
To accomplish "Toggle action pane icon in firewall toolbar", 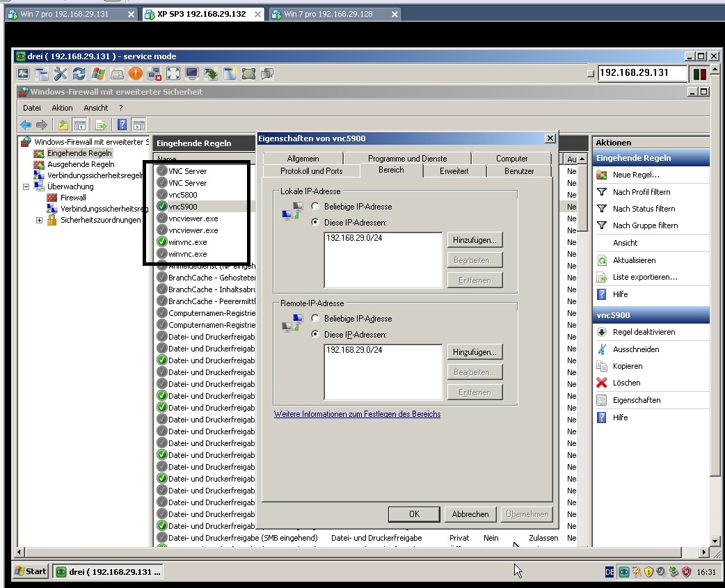I will tap(138, 125).
